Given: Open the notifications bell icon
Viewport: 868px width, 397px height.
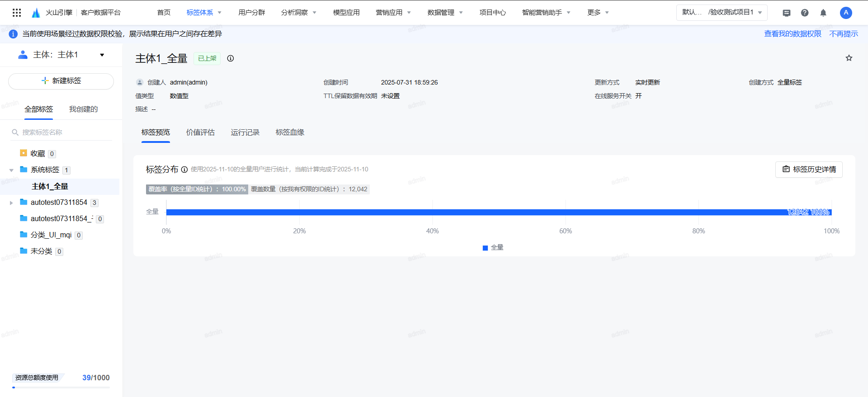Looking at the screenshot, I should (823, 13).
